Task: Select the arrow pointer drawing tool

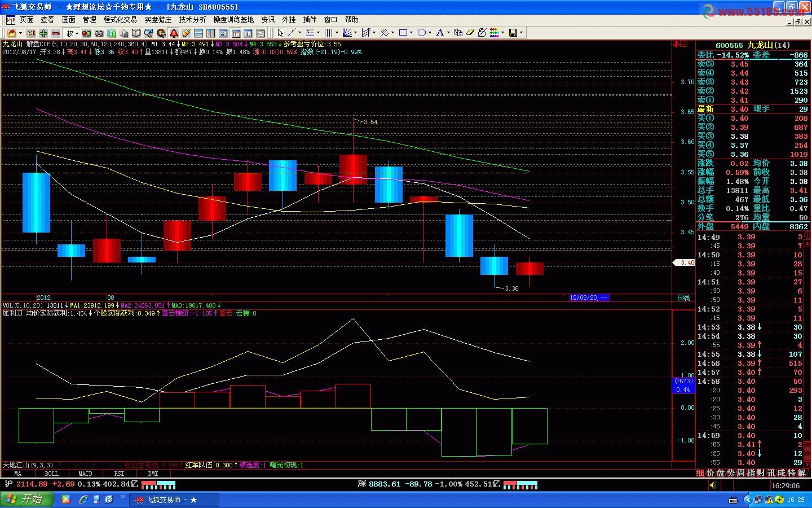Action: point(280,33)
